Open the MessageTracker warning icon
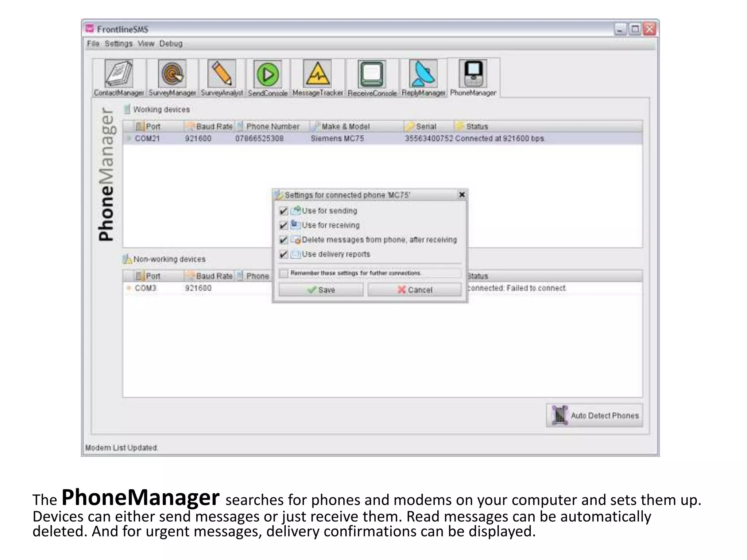 coord(317,75)
